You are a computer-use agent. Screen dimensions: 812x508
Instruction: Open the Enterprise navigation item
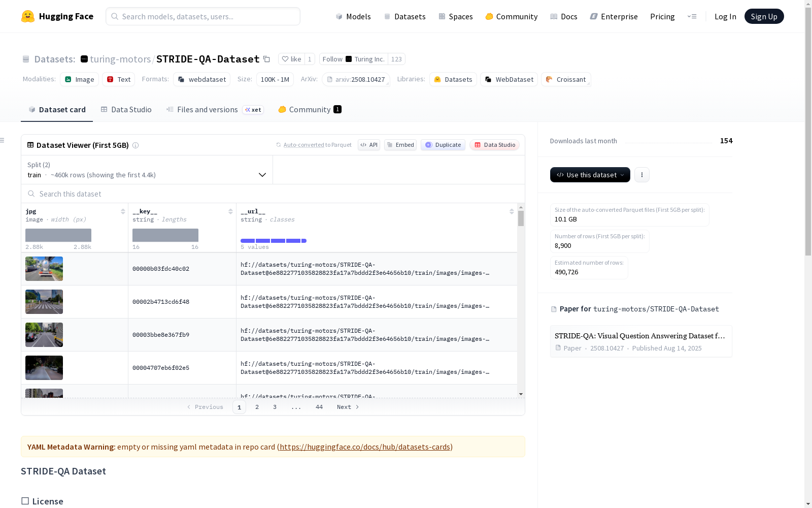(614, 16)
